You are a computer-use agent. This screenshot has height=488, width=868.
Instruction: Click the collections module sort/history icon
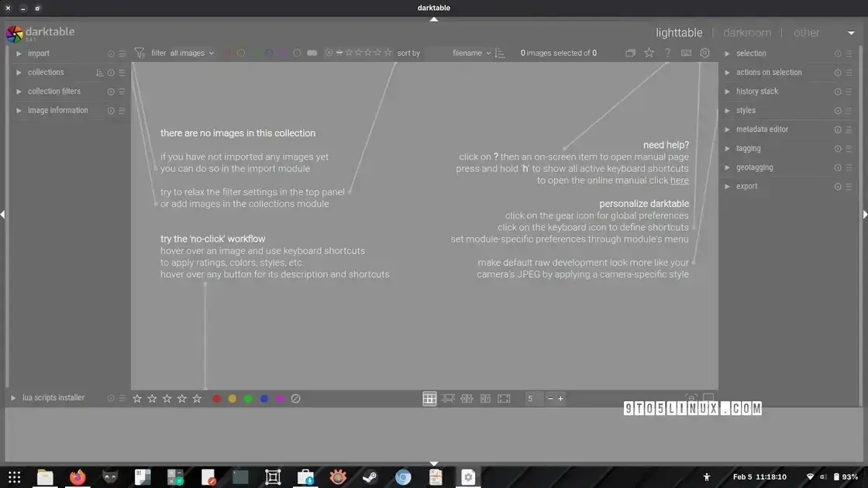point(100,73)
